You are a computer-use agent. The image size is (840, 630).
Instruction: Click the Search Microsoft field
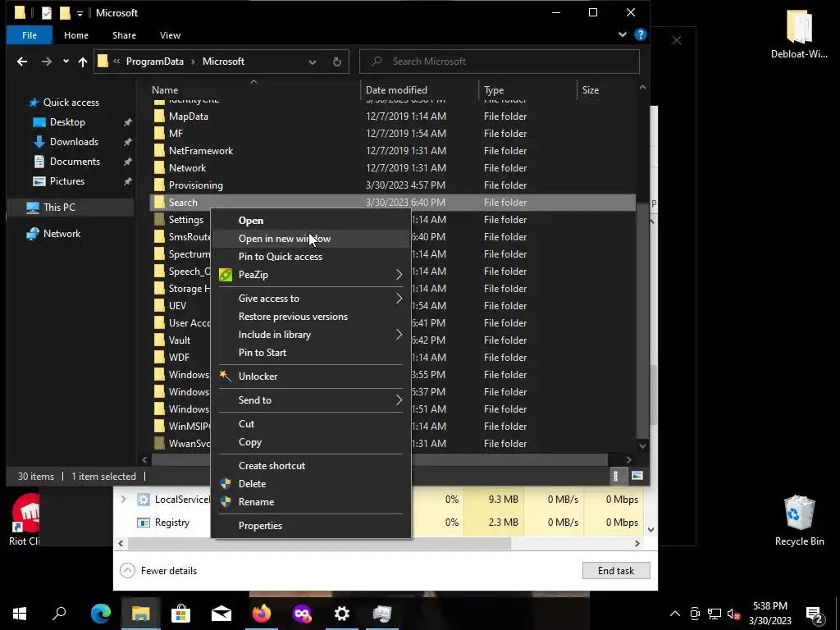pos(500,61)
